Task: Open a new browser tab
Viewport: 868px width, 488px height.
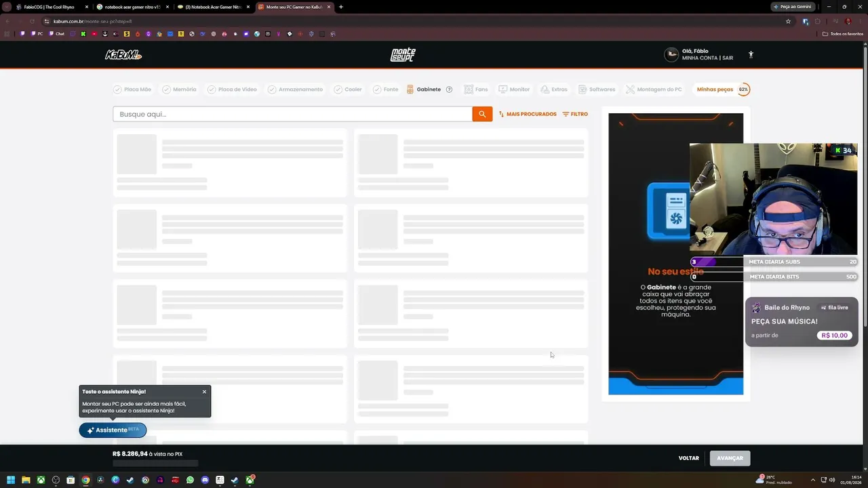Action: pos(341,7)
